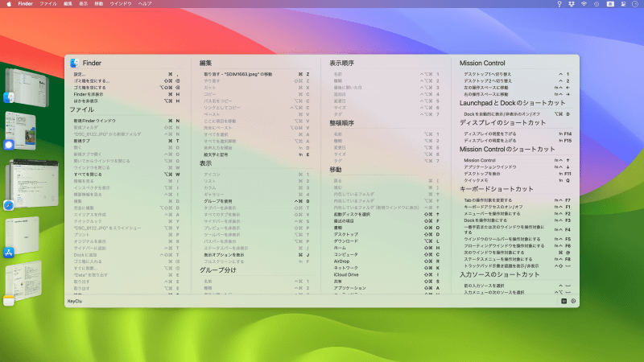This screenshot has height=362, width=644.
Task: Click the グループを使用 shortcut row
Action: tap(257, 201)
